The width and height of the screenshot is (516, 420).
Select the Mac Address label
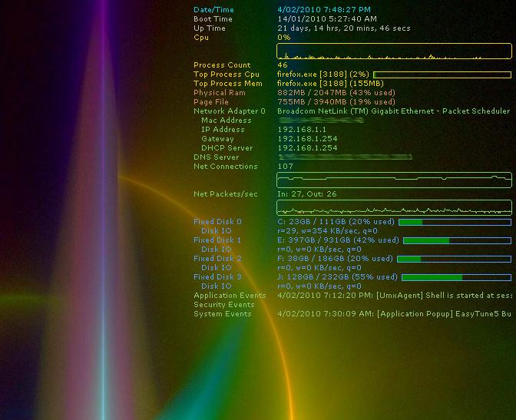(227, 121)
